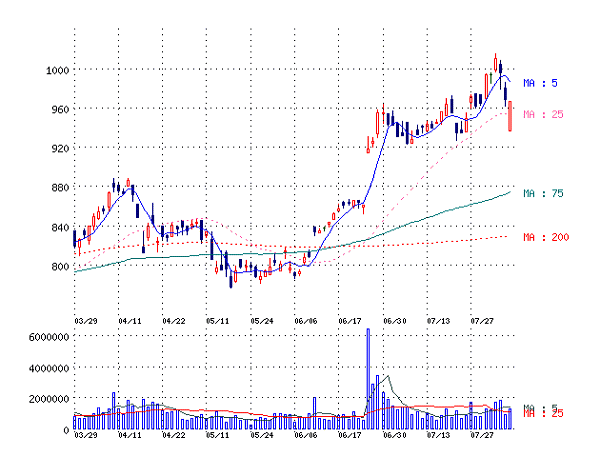The width and height of the screenshot is (600, 457).
Task: Select the red 'MA : 200' legend label
Action: pos(546,237)
